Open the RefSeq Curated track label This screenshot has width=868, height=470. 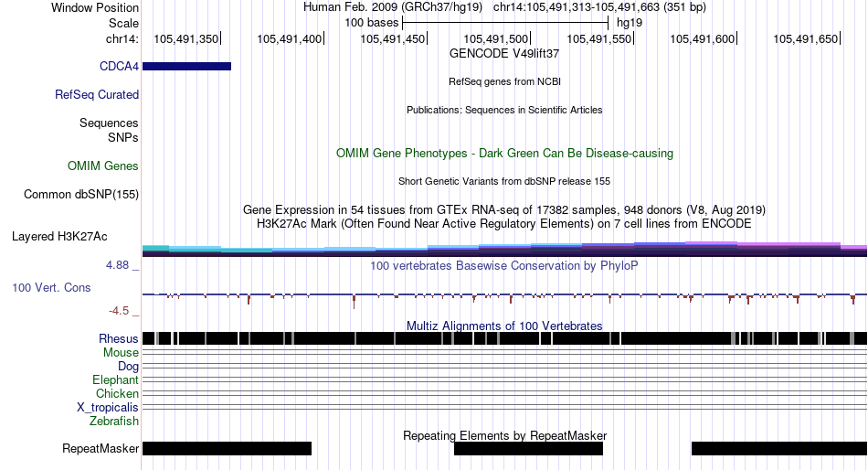coord(97,95)
